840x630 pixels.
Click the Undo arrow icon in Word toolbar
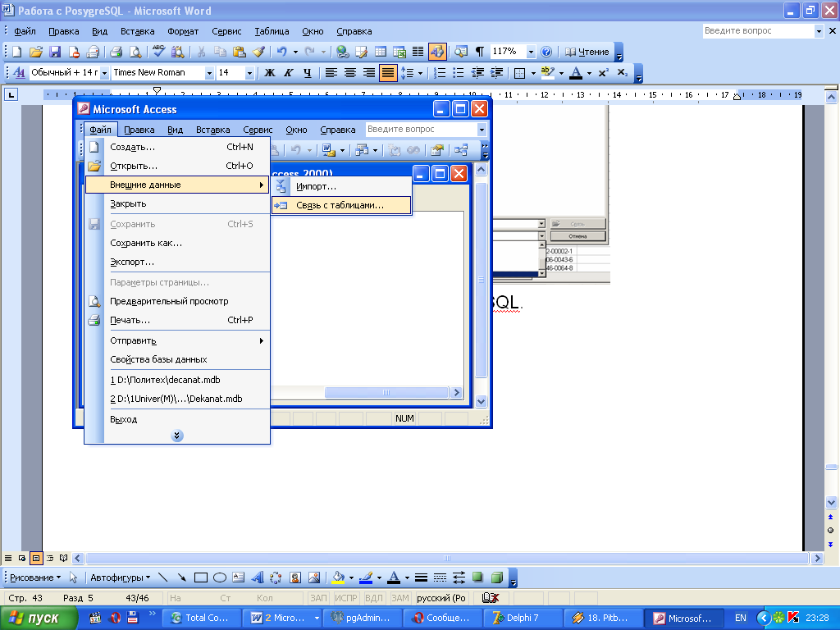pyautogui.click(x=282, y=52)
